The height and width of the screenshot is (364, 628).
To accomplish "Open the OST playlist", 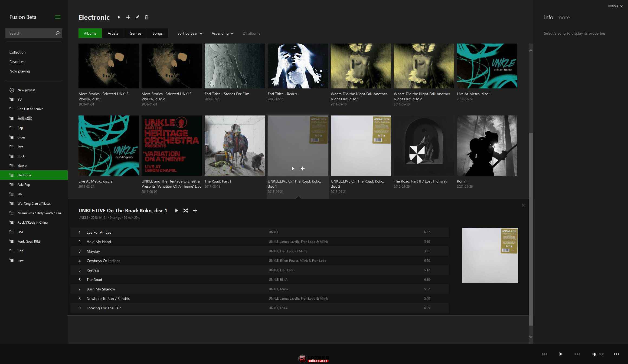I will [x=34, y=232].
